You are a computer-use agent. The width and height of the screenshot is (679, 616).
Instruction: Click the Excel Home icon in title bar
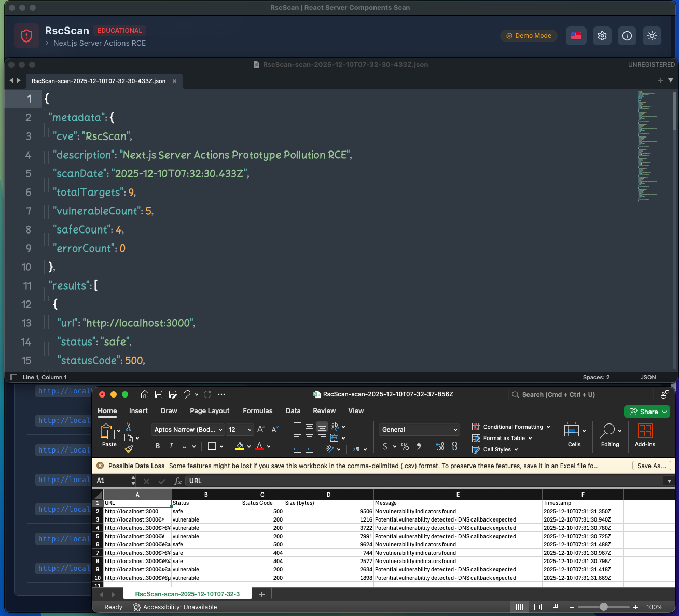coord(145,394)
